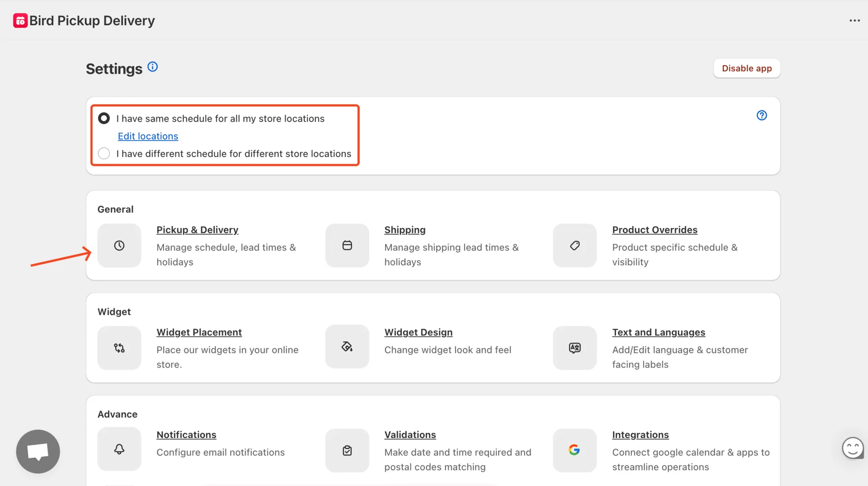This screenshot has width=868, height=486.
Task: Open the three-dot more options menu
Action: (x=854, y=21)
